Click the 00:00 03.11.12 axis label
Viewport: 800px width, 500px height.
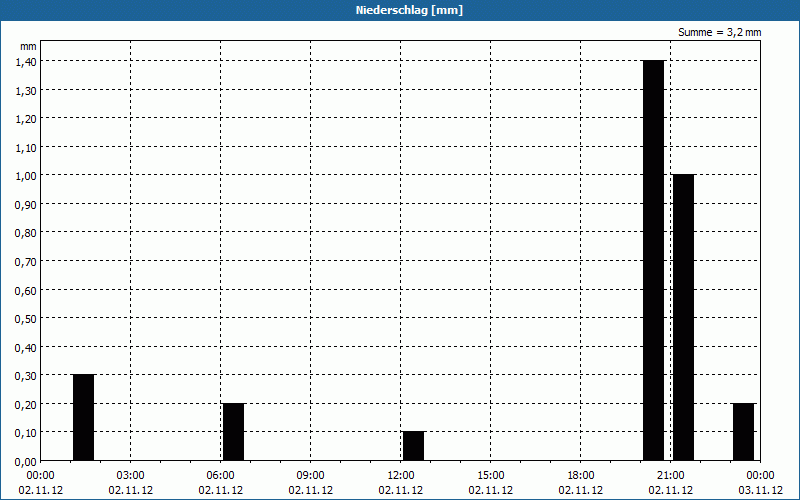click(760, 482)
